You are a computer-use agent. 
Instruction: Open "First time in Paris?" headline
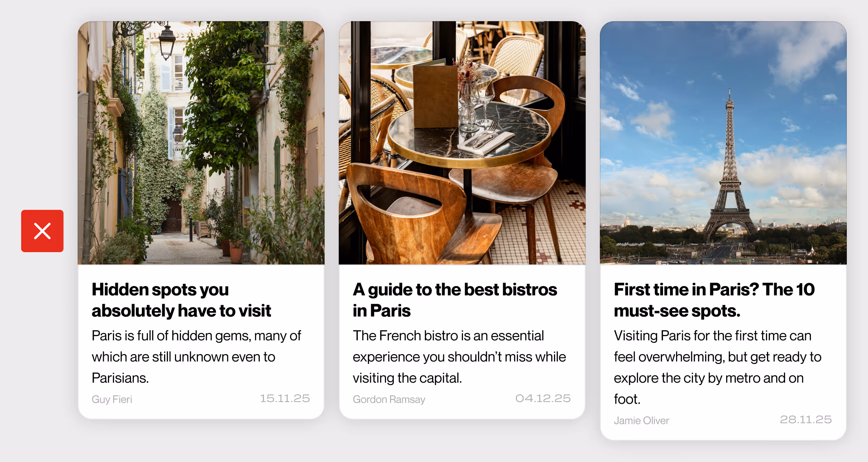(714, 300)
